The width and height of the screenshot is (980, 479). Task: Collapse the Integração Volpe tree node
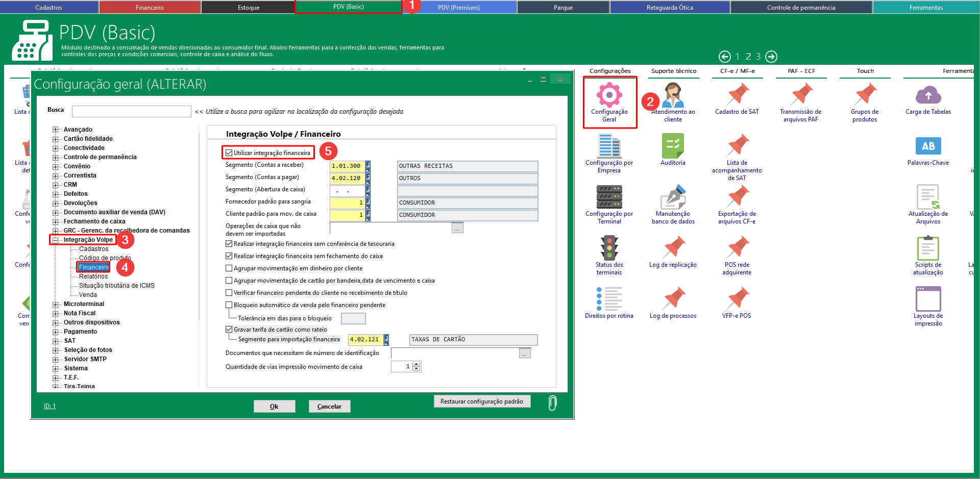point(56,240)
